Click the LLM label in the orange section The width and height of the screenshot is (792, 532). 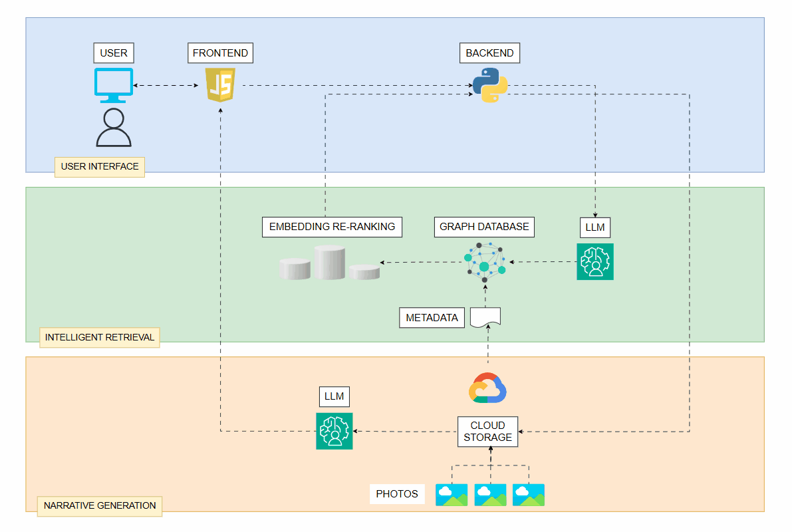click(x=334, y=396)
